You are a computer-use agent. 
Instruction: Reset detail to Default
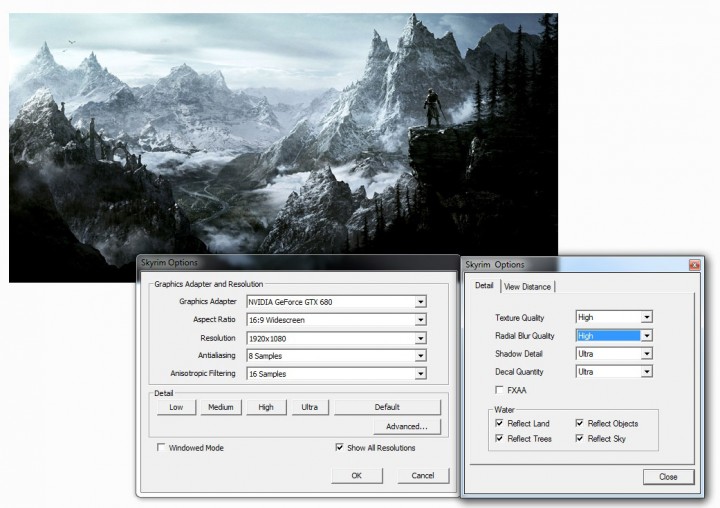[387, 407]
